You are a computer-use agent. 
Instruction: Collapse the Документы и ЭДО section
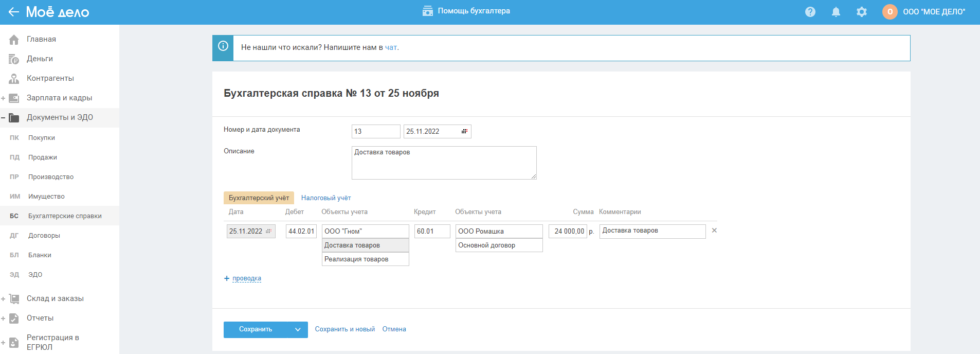point(3,118)
